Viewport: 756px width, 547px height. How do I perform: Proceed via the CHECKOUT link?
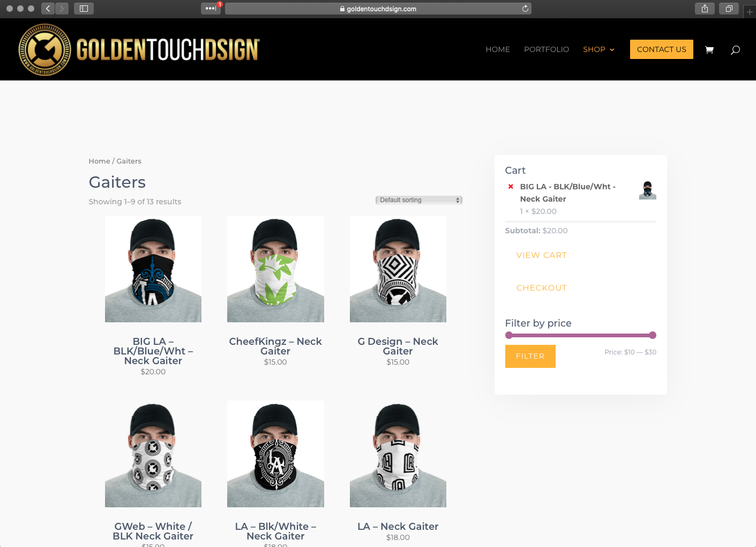point(541,288)
